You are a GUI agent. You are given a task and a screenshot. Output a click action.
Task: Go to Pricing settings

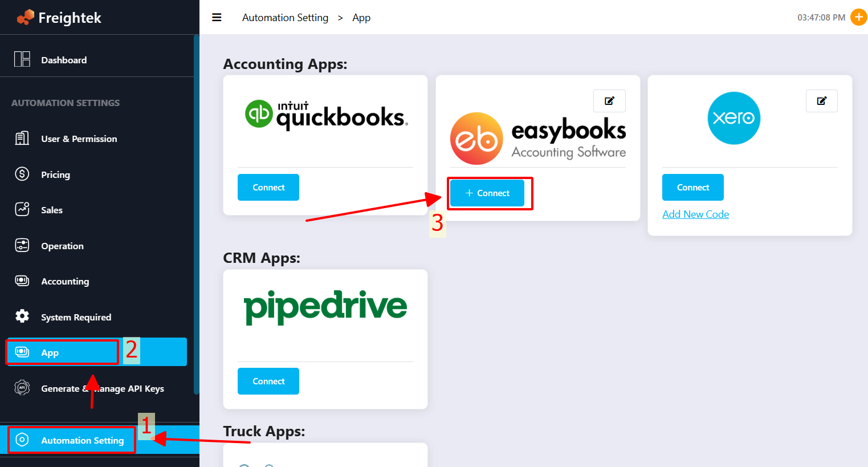97,174
